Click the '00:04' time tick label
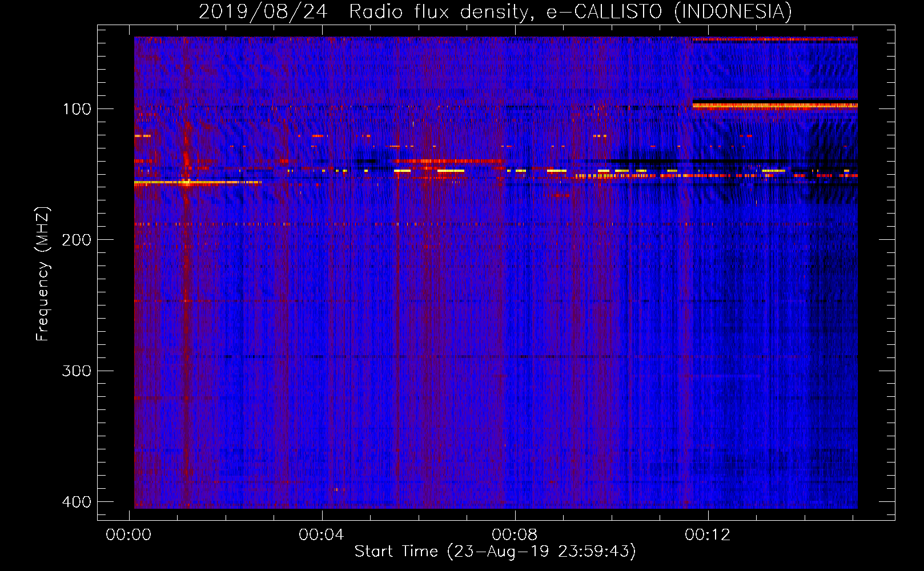924x571 pixels. [x=322, y=535]
